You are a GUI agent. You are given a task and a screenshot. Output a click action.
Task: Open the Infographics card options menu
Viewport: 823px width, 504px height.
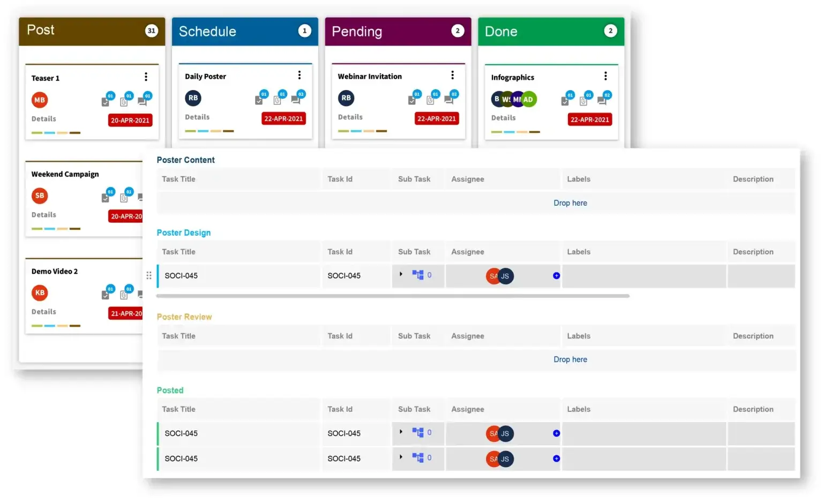tap(605, 76)
